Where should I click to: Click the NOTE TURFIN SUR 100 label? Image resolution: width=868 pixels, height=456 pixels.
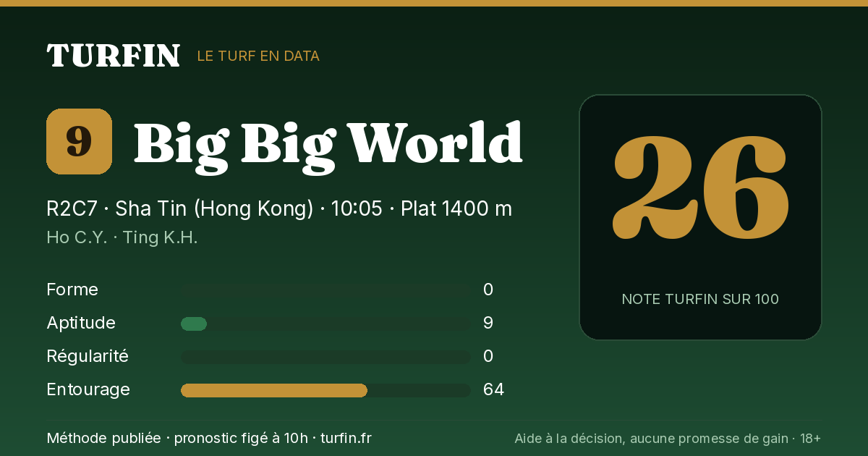(x=700, y=299)
